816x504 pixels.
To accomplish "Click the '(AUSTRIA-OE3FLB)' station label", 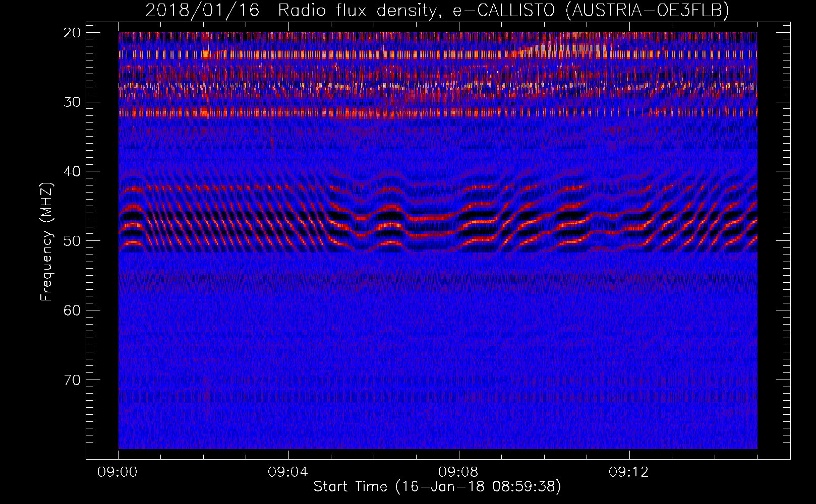I will pos(648,10).
